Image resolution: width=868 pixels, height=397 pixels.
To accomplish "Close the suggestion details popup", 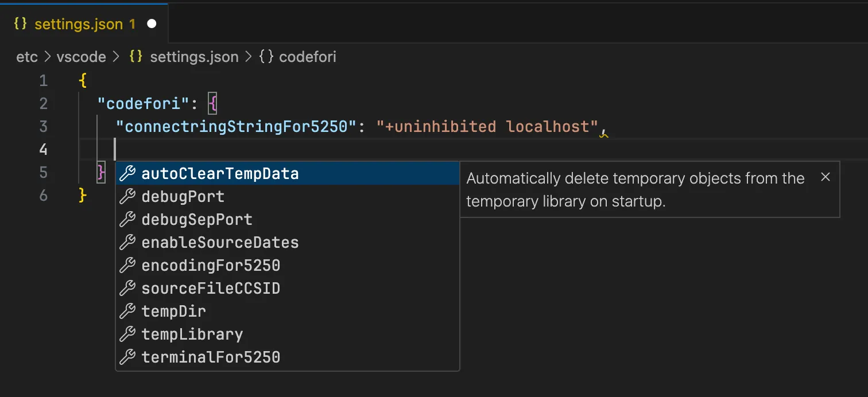I will pos(826,177).
